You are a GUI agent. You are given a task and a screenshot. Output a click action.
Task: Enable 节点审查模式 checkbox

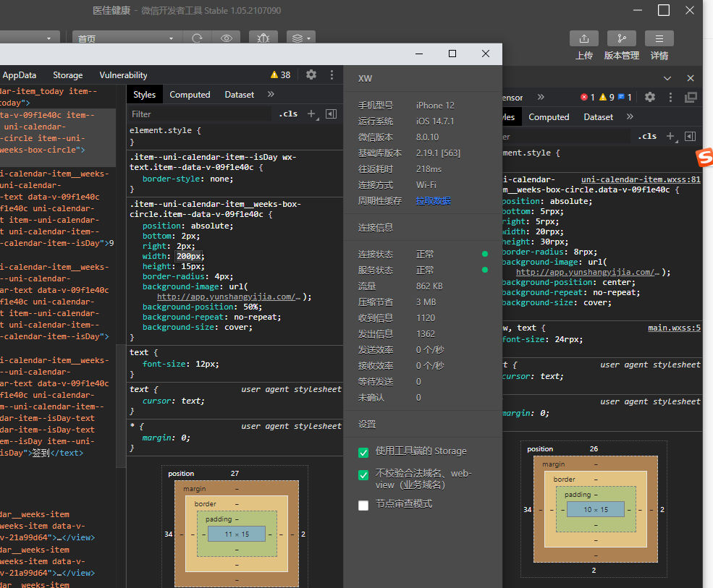click(x=363, y=505)
